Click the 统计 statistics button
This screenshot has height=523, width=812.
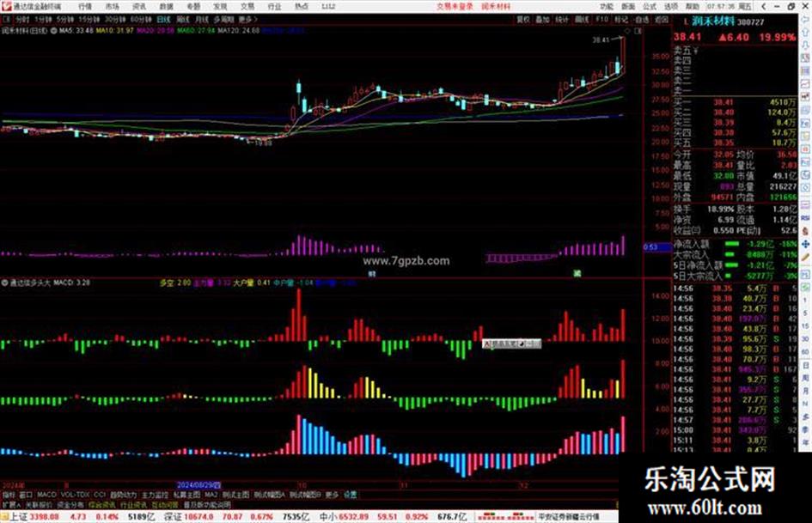click(x=562, y=20)
